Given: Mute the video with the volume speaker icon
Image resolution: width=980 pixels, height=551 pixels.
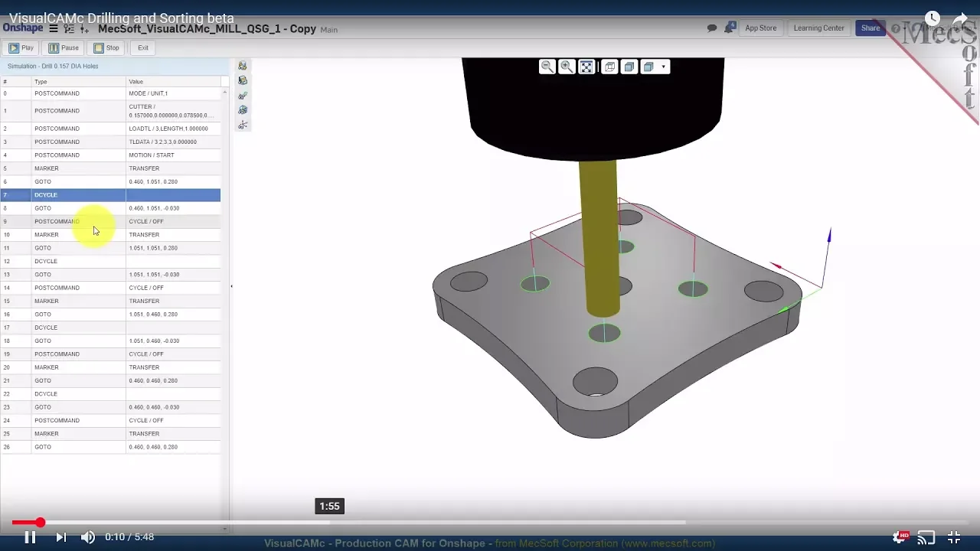Looking at the screenshot, I should pos(88,537).
